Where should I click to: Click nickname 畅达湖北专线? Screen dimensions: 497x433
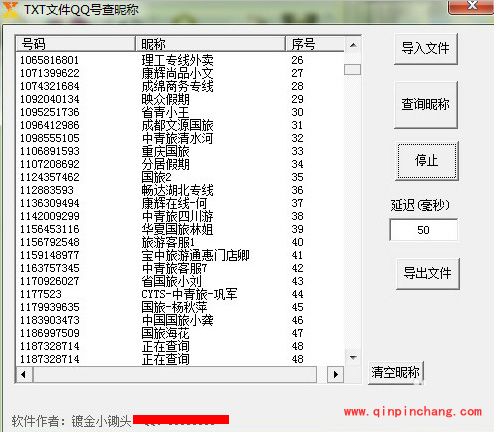tap(177, 190)
